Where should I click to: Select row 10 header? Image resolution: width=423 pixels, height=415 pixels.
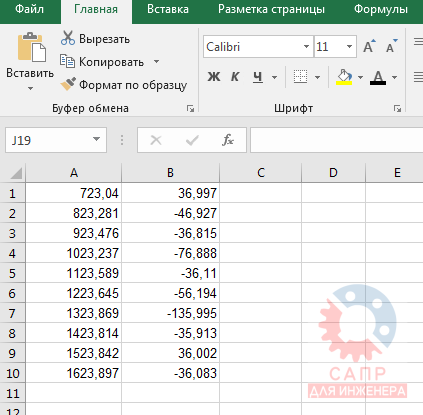[12, 373]
